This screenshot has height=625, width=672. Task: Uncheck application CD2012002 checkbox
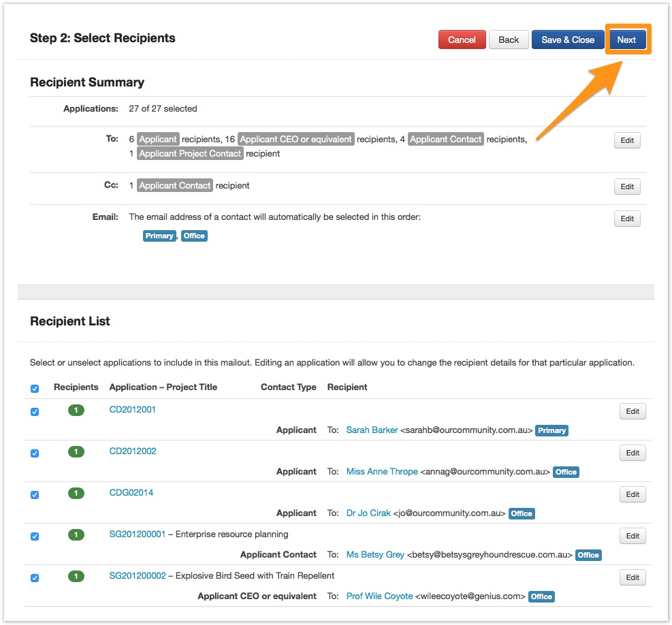click(35, 453)
